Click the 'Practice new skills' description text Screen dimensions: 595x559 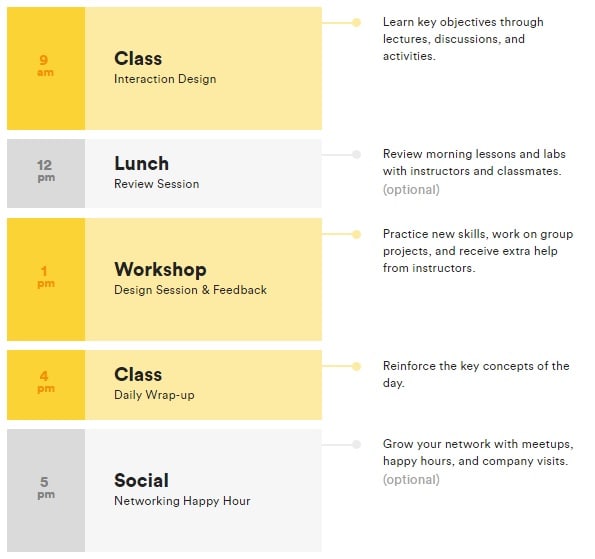point(478,251)
